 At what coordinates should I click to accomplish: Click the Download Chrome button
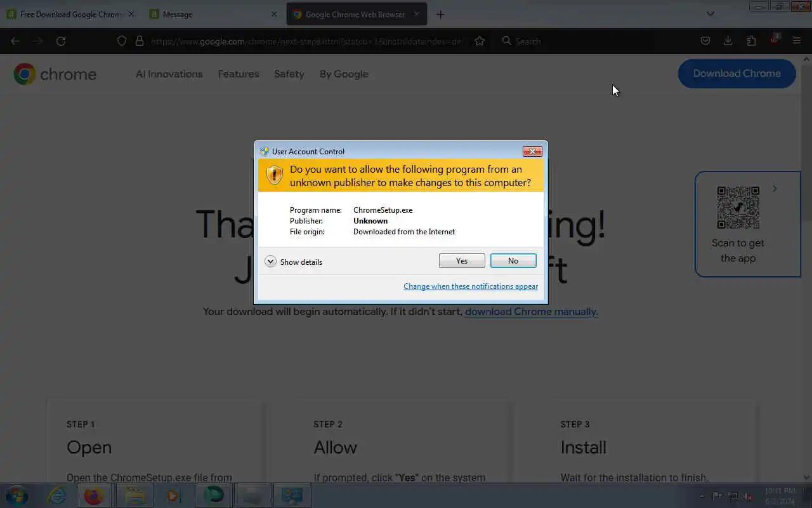coord(737,74)
